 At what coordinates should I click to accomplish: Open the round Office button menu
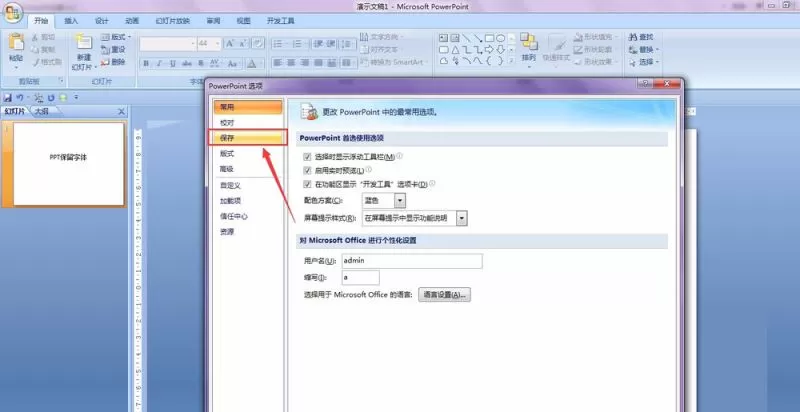[x=13, y=11]
